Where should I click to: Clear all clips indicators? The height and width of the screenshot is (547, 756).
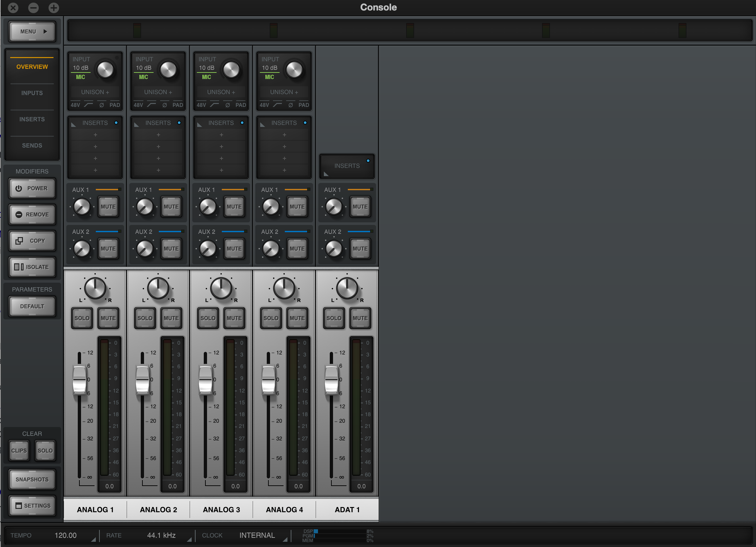pyautogui.click(x=19, y=450)
